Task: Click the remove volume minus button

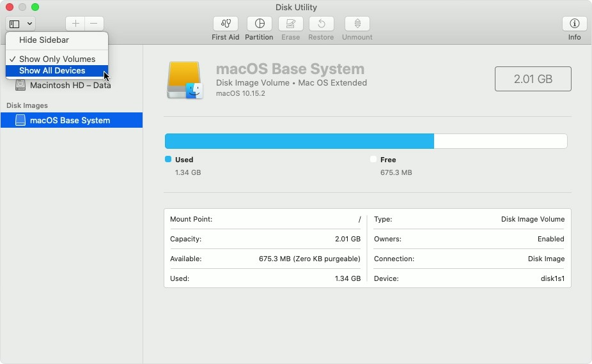Action: pyautogui.click(x=94, y=24)
